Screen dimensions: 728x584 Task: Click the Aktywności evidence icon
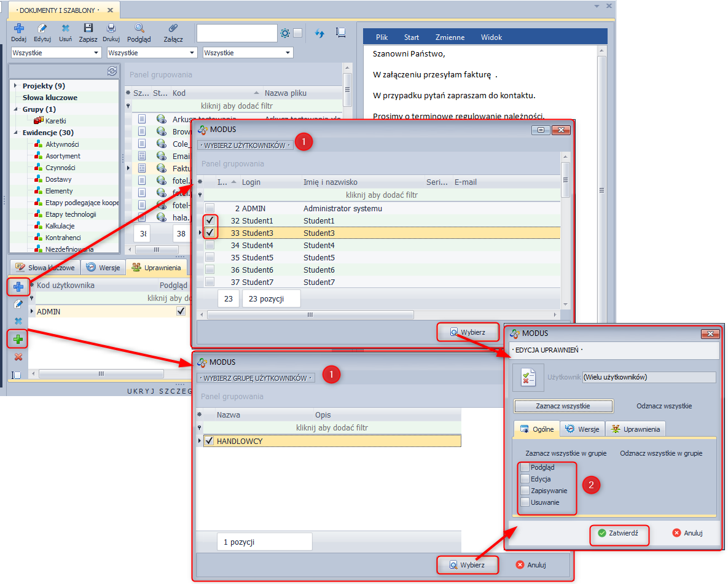(39, 144)
